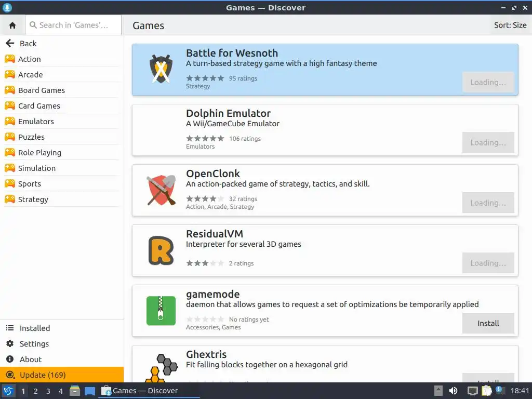The image size is (532, 399).
Task: Open Battle for Wesnoth shield icon
Action: tap(161, 69)
